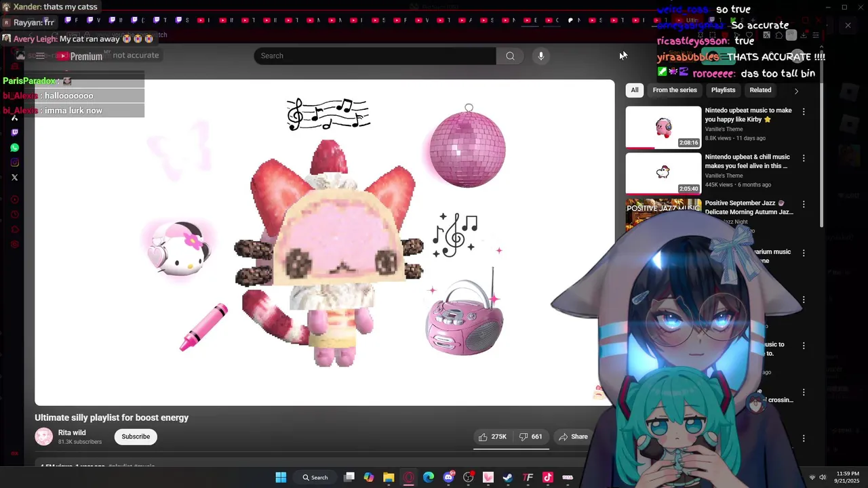The image size is (868, 488).
Task: Click the volume icon in system tray
Action: pyautogui.click(x=823, y=477)
